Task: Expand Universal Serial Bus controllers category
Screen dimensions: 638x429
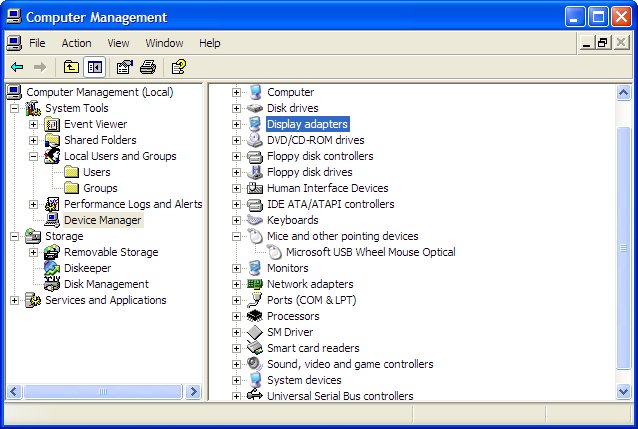Action: [x=236, y=396]
